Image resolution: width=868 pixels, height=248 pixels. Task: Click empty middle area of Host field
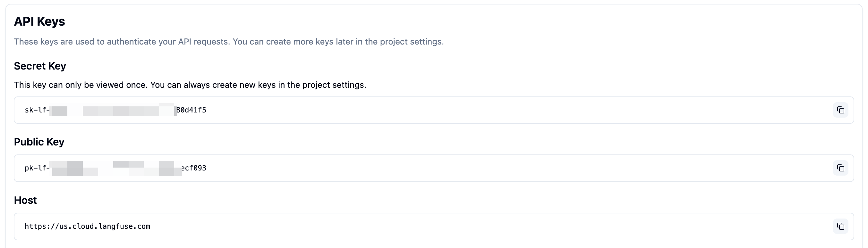[x=472, y=226]
